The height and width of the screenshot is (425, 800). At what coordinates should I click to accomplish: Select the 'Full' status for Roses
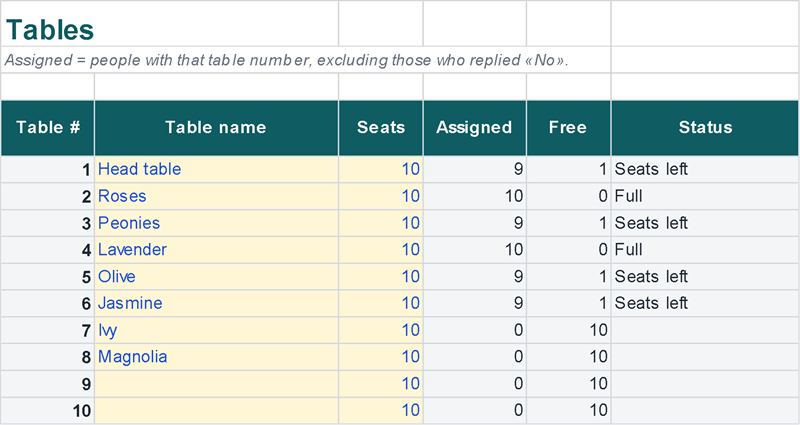[705, 196]
